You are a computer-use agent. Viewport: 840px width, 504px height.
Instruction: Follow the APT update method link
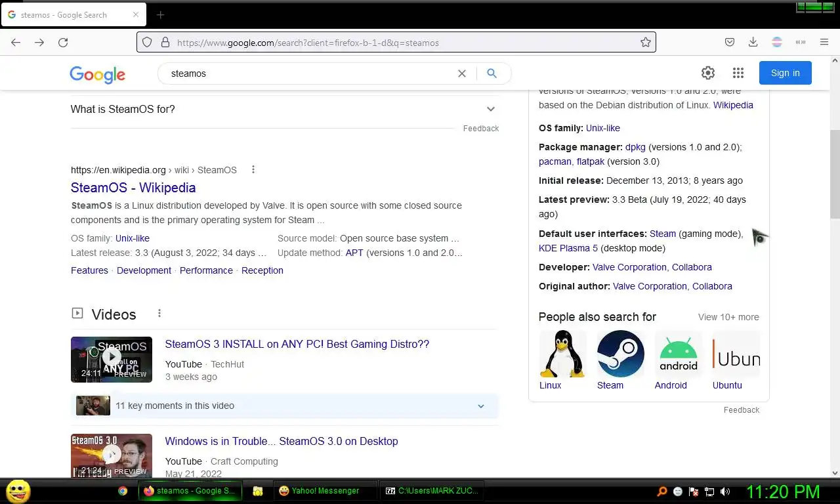tap(354, 253)
